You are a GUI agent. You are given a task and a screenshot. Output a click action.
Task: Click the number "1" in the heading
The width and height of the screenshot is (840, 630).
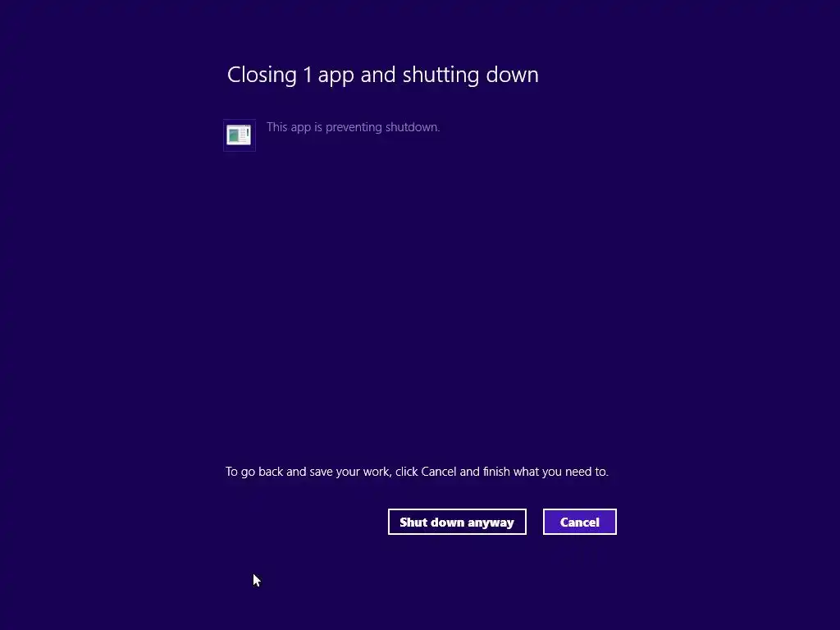[308, 75]
